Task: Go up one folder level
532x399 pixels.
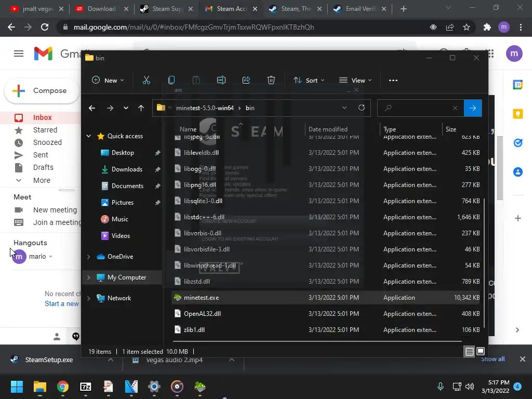Action: click(x=141, y=108)
